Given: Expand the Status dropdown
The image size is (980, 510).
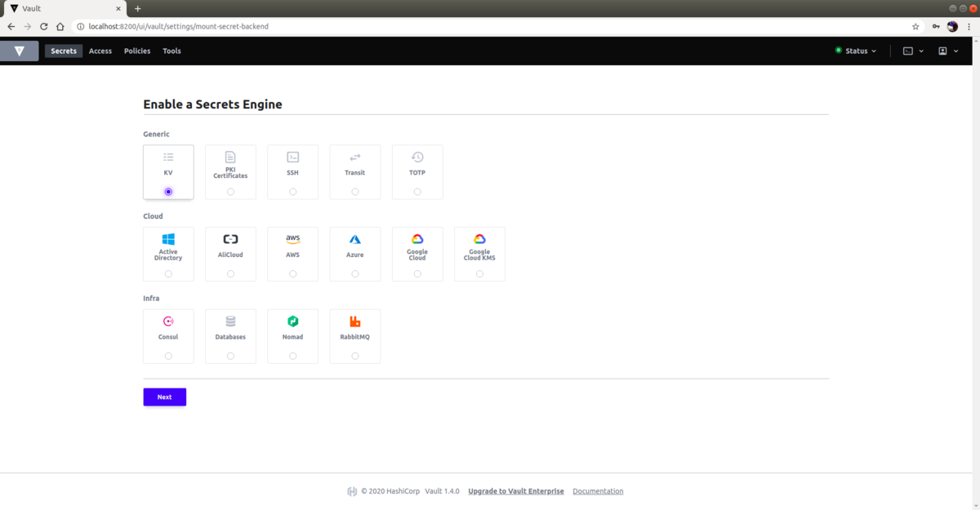Looking at the screenshot, I should coord(856,51).
